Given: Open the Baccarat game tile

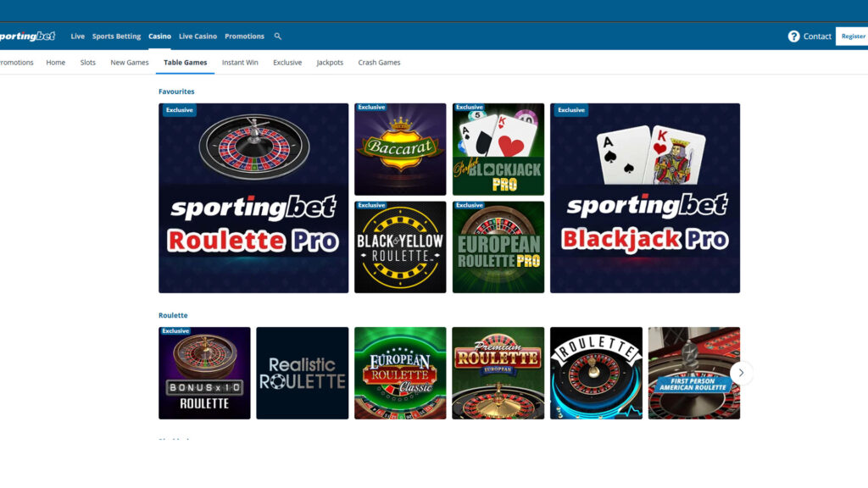Looking at the screenshot, I should click(x=400, y=149).
